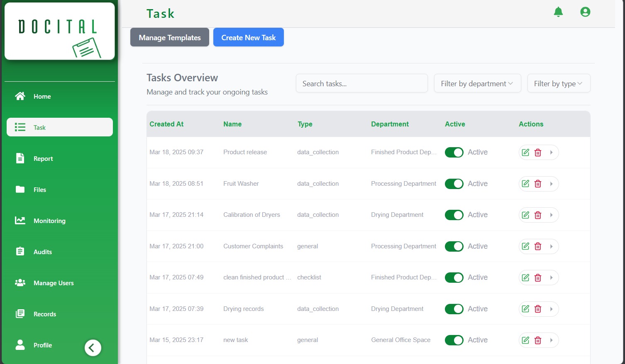Expand the Product release row arrow

[551, 152]
